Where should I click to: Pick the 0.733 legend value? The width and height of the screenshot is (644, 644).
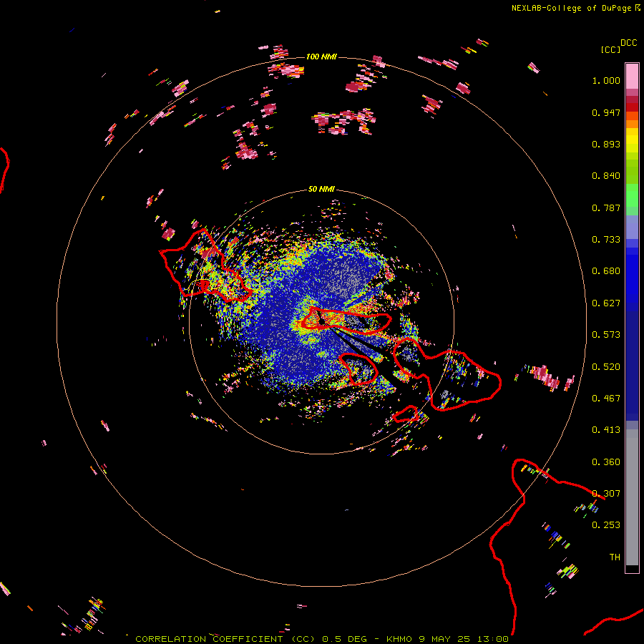click(x=606, y=240)
